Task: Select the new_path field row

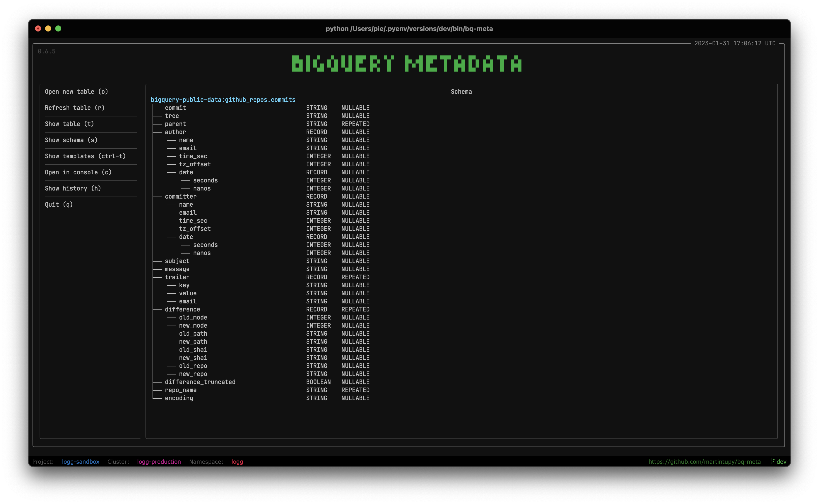Action: pyautogui.click(x=268, y=342)
